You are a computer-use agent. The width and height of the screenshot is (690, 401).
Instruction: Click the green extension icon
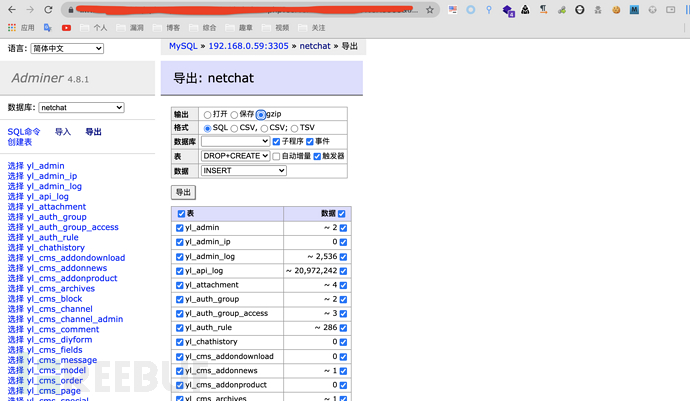point(562,10)
